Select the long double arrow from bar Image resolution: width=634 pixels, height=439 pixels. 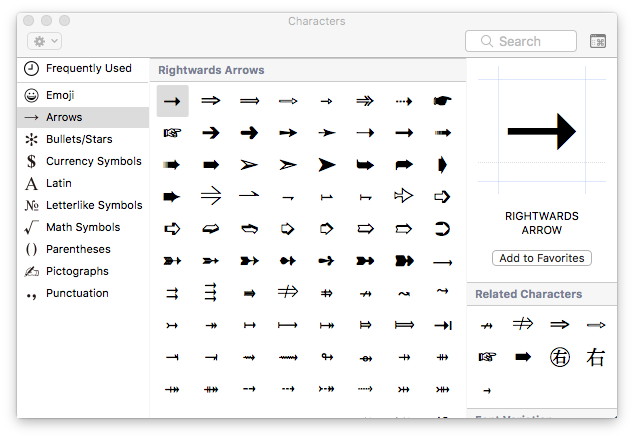(x=404, y=325)
